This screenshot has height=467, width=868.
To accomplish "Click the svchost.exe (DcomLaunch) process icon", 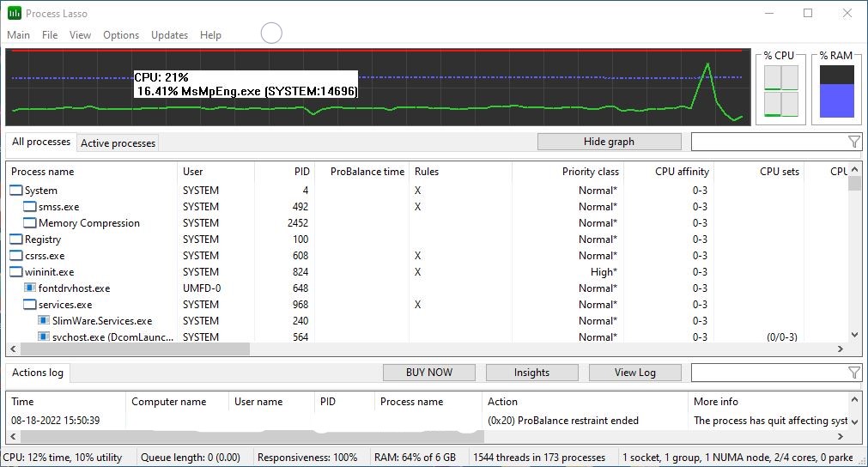I will 44,337.
